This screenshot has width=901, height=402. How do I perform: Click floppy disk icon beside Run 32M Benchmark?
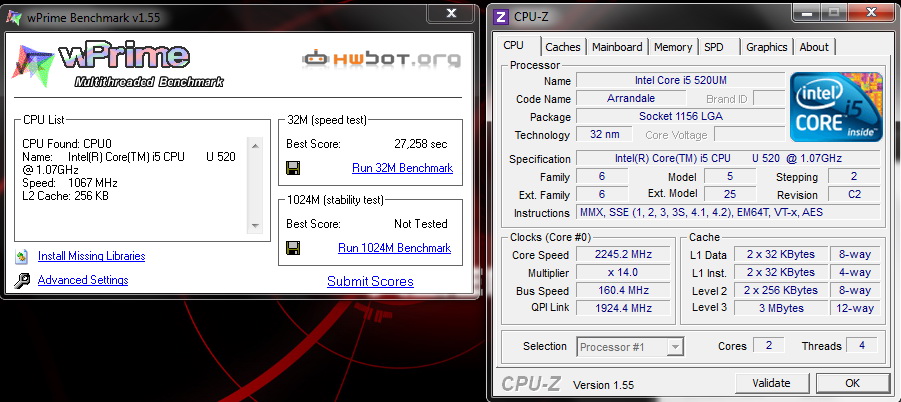tap(293, 168)
